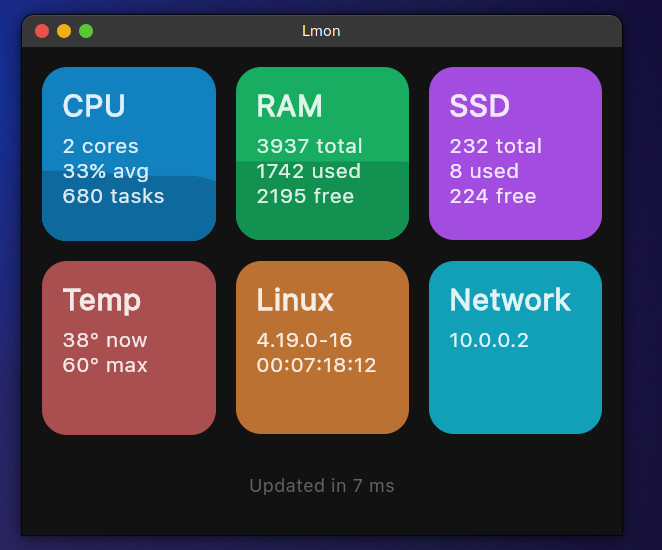Click the uptime 00:07:18:12 text

pos(316,365)
